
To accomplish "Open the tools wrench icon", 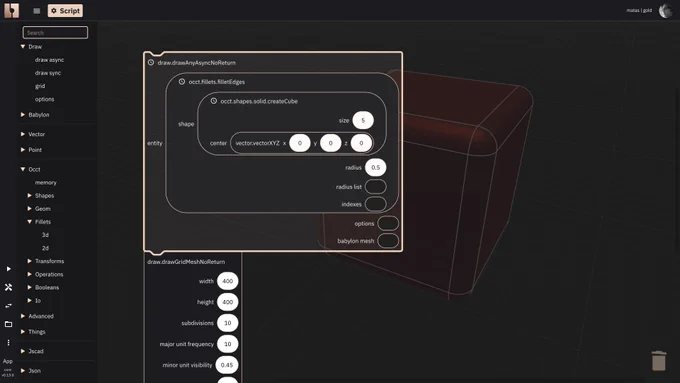I will 8,287.
